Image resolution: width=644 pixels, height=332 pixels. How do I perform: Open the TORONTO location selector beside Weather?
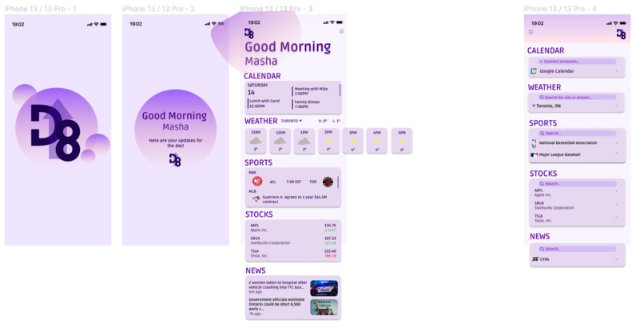coord(291,121)
